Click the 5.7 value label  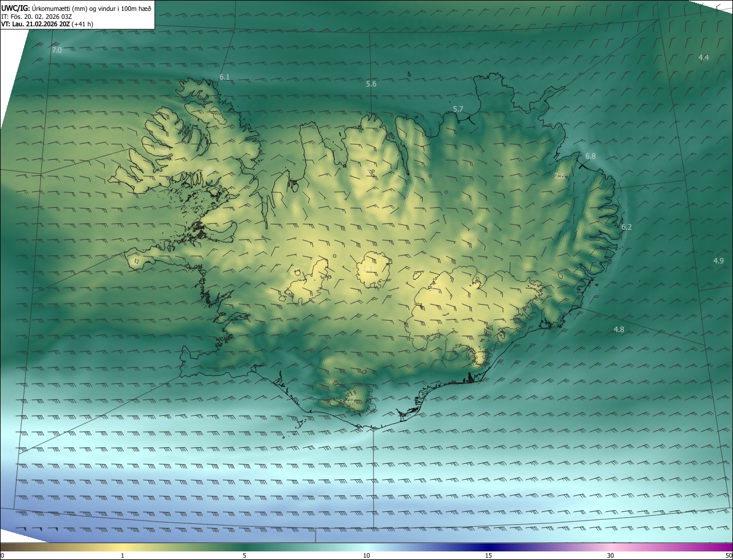(x=458, y=109)
